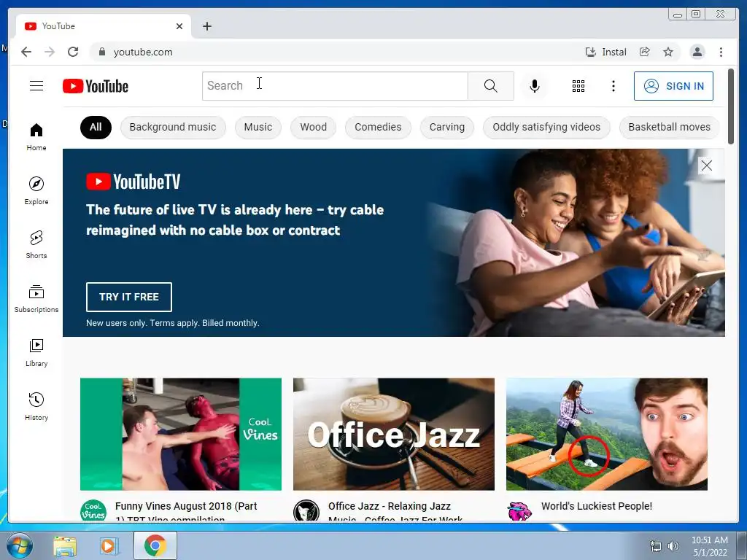View site info padlock icon
The image size is (747, 560).
click(101, 52)
